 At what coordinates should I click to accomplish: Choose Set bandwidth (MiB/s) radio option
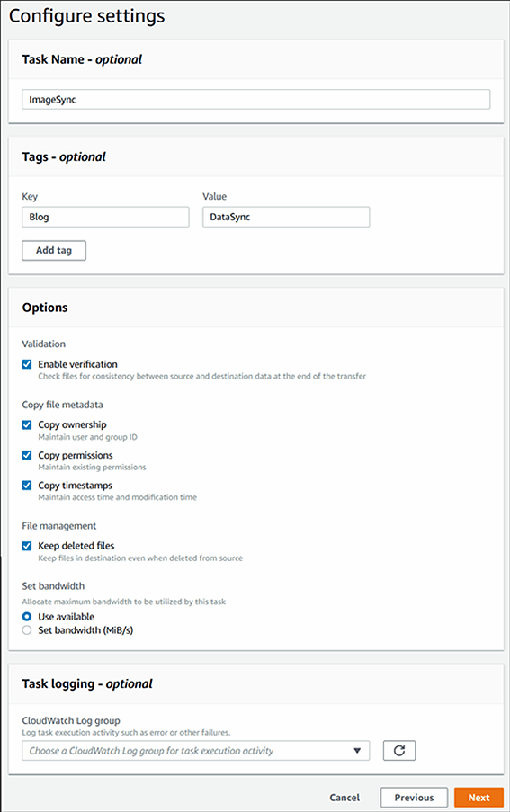click(x=27, y=630)
